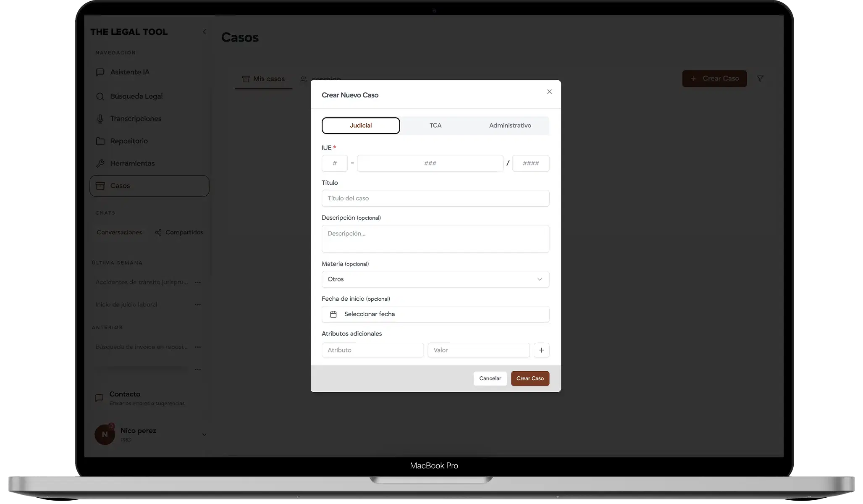Collapse the sidebar with the chevron
Viewport: 863px width, 504px height.
tap(205, 32)
